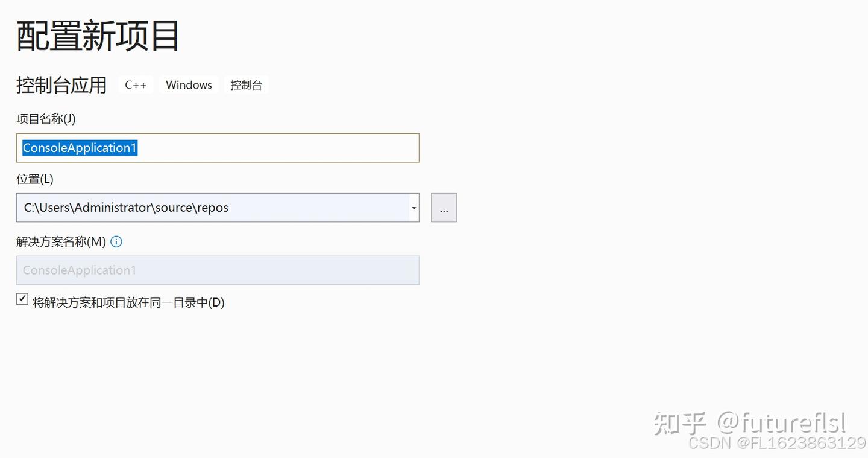This screenshot has height=458, width=868.
Task: Click the highlighted ConsoleApplication1 project name text
Action: pos(80,148)
